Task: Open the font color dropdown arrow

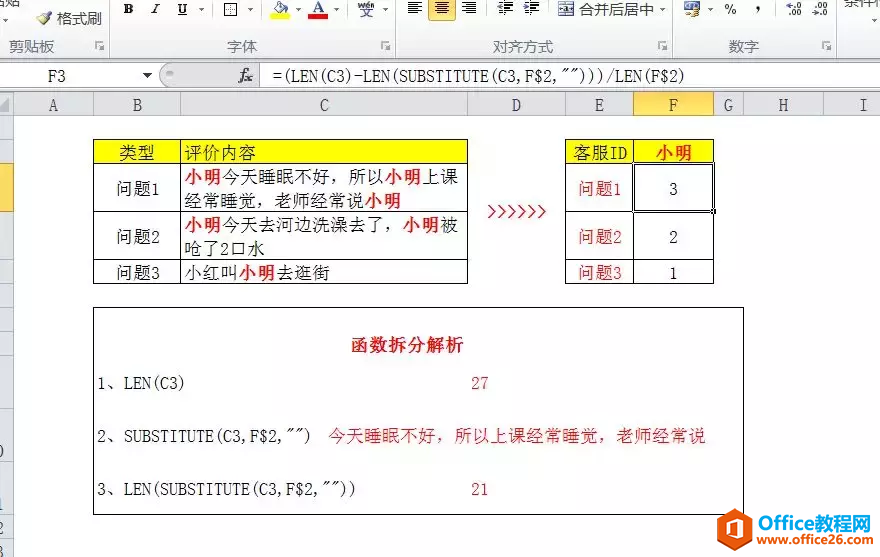Action: pyautogui.click(x=336, y=10)
